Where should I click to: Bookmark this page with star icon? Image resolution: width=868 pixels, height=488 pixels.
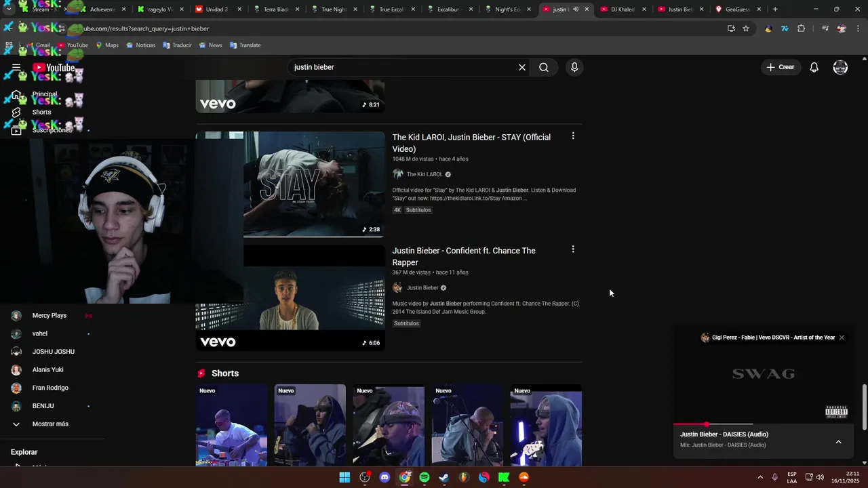[746, 28]
